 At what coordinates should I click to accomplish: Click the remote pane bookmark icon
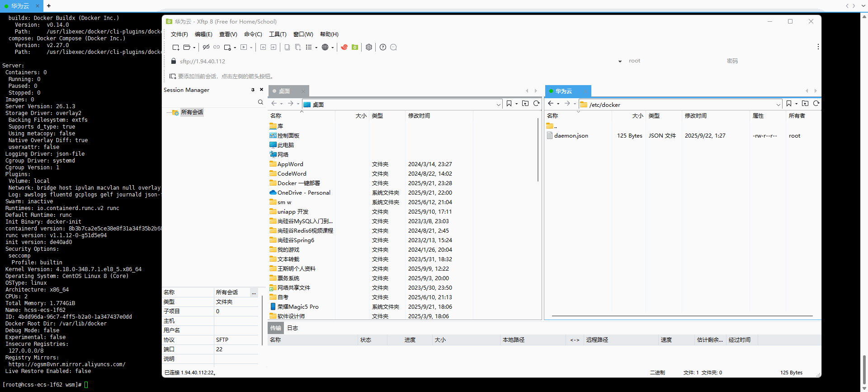coord(789,104)
